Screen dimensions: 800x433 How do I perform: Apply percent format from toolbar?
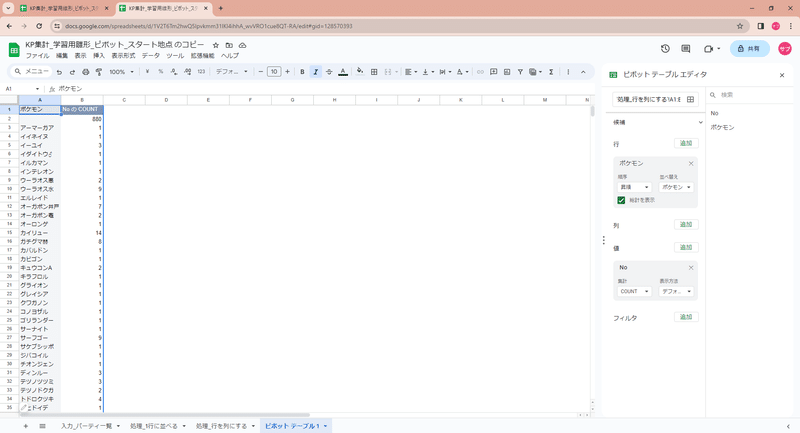click(x=161, y=72)
